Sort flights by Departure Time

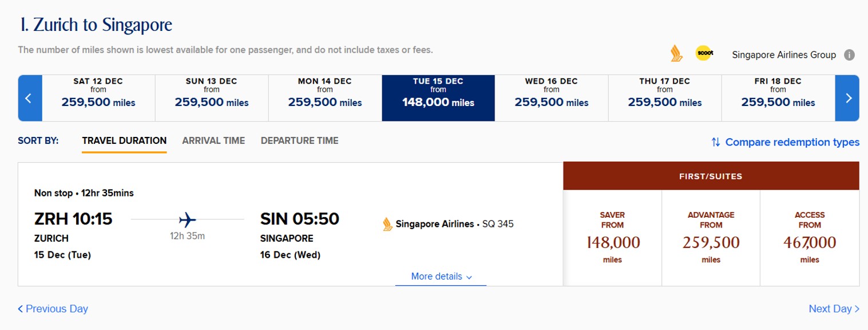pyautogui.click(x=299, y=140)
